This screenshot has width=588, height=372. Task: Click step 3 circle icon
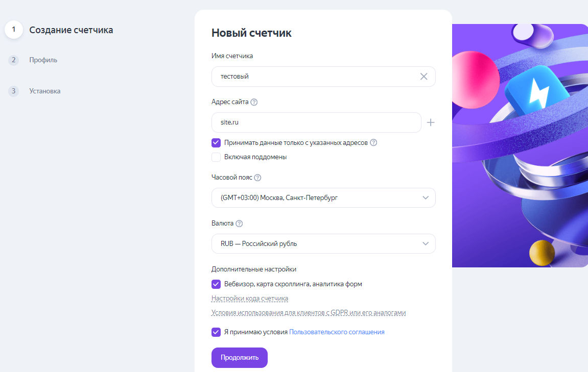click(14, 91)
